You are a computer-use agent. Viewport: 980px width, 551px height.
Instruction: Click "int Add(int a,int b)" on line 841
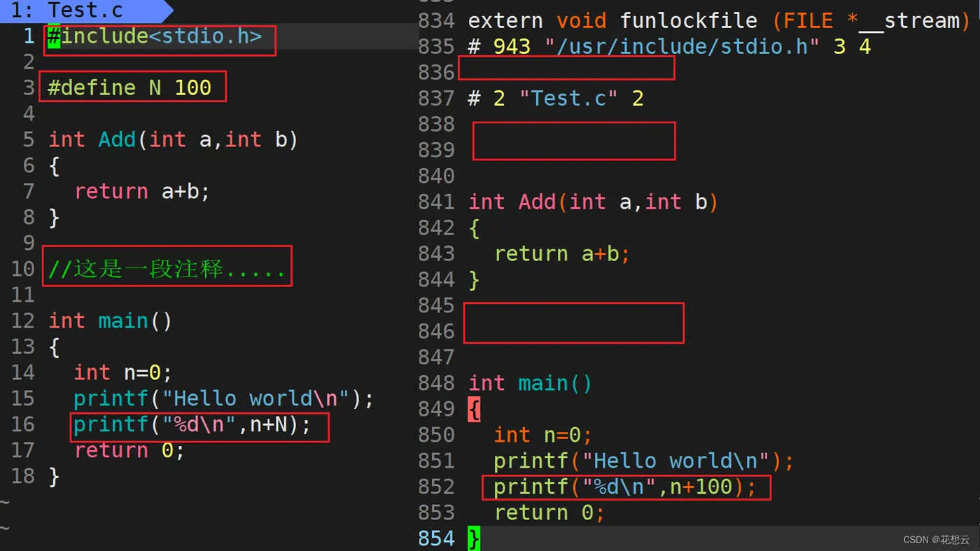[594, 202]
